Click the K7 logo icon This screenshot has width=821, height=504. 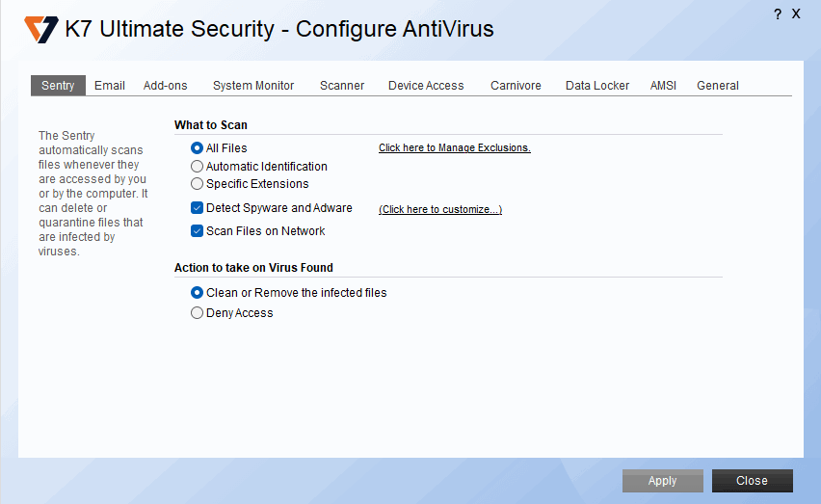(x=41, y=29)
